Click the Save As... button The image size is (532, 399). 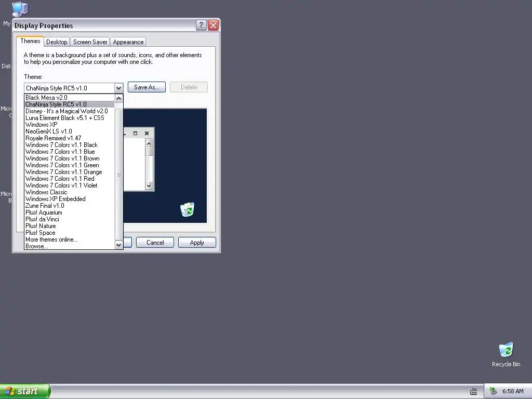(x=147, y=87)
